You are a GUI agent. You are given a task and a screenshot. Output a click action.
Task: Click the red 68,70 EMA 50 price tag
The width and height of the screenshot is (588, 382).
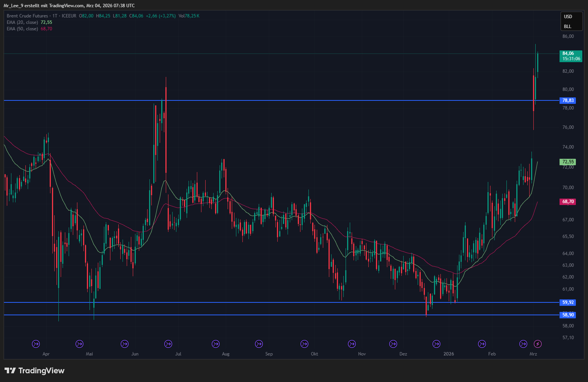[x=568, y=202]
